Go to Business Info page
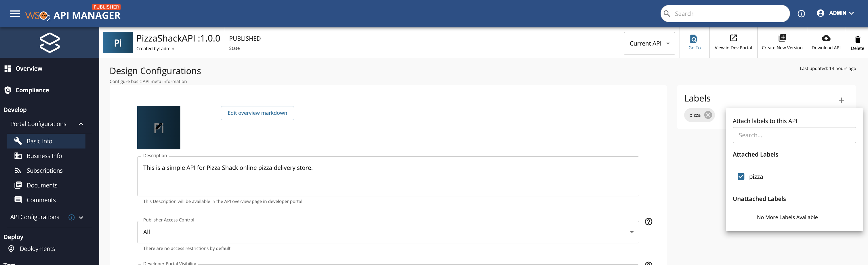This screenshot has height=265, width=868. pos(44,156)
